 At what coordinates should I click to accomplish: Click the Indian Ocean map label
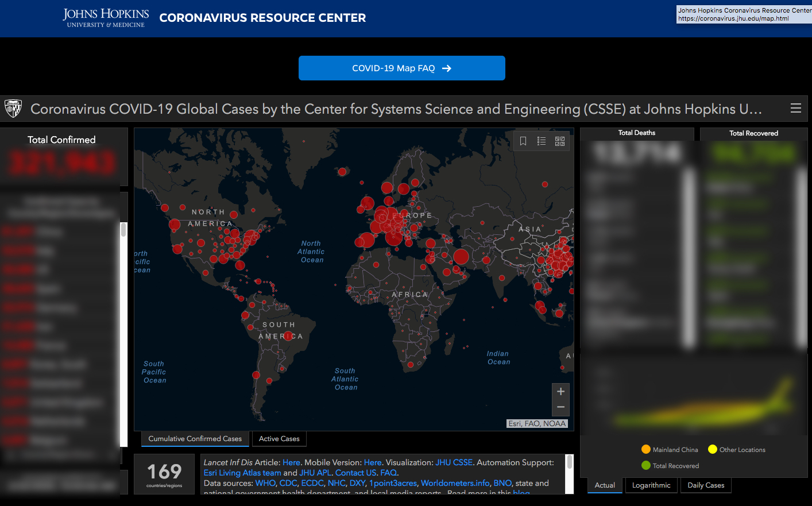498,358
